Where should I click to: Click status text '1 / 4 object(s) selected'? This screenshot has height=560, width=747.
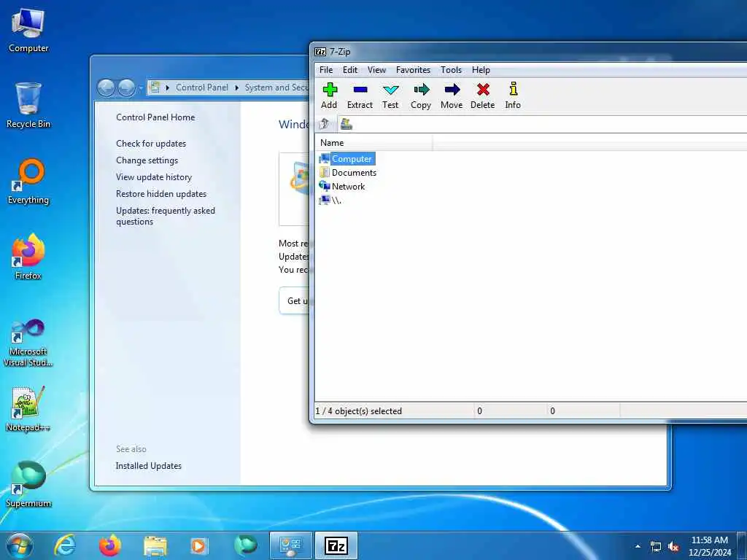pyautogui.click(x=358, y=411)
